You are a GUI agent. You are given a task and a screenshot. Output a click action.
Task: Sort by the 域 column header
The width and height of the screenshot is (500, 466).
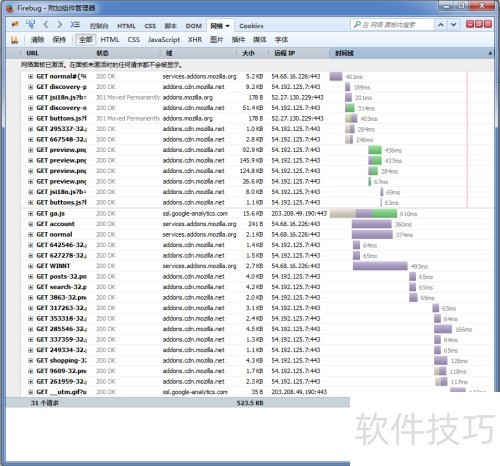199,53
